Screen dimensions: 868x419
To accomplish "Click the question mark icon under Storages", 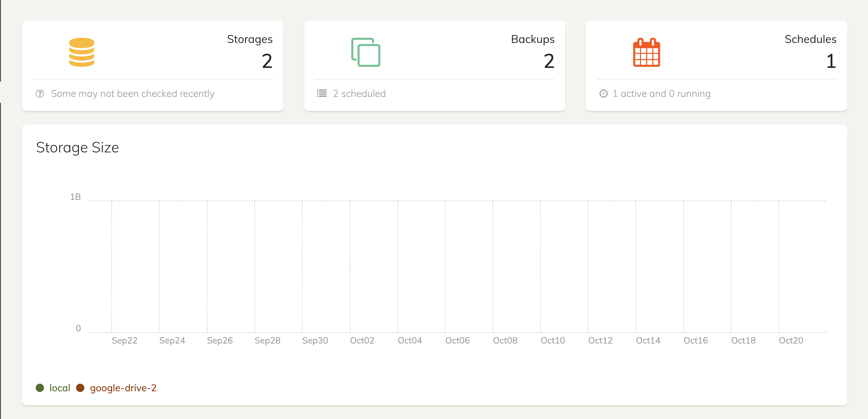I will pos(40,93).
